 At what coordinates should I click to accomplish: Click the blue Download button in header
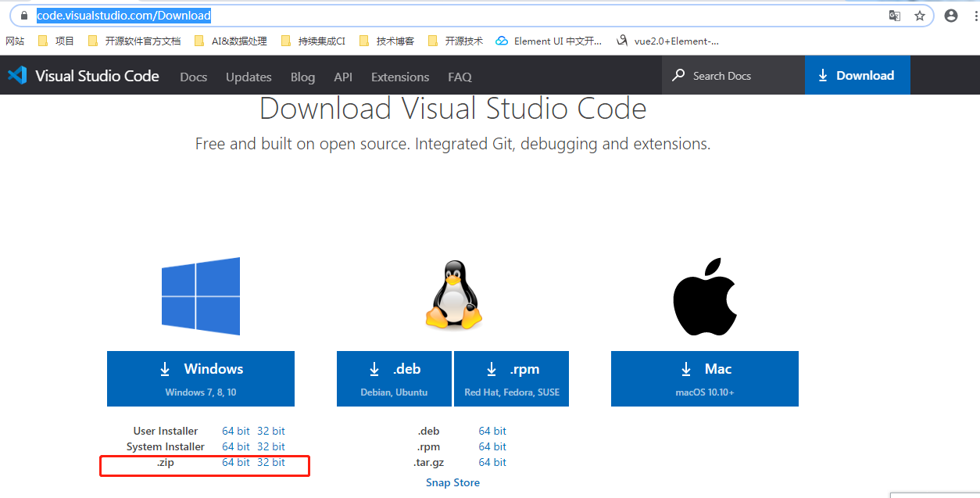[x=857, y=76]
